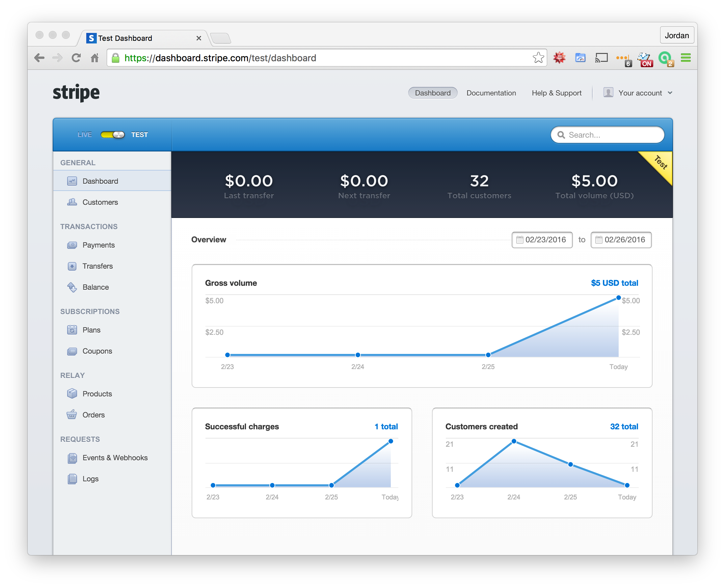Viewport: 725px width, 588px height.
Task: Close the Test Dashboard tab
Action: tap(199, 38)
